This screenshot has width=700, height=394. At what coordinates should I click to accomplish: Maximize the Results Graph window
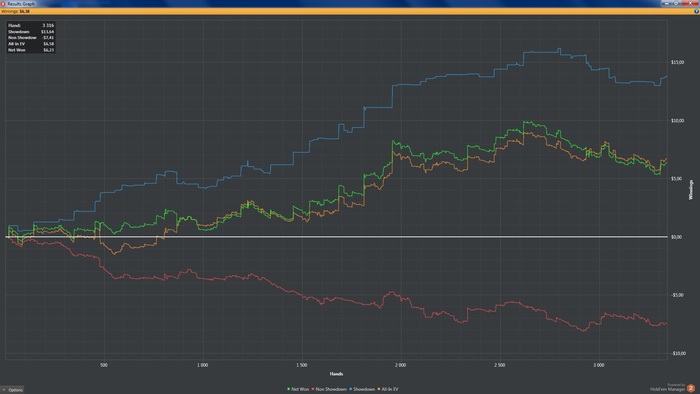(676, 3)
